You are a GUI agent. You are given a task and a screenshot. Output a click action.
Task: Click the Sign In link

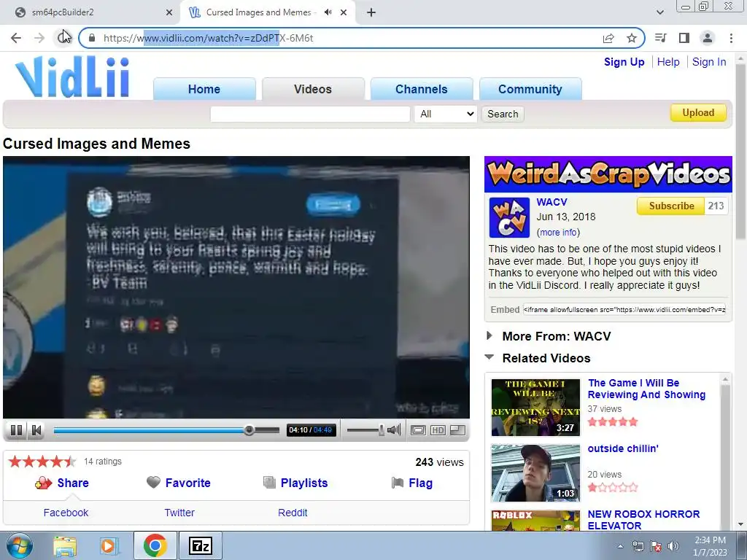(709, 62)
